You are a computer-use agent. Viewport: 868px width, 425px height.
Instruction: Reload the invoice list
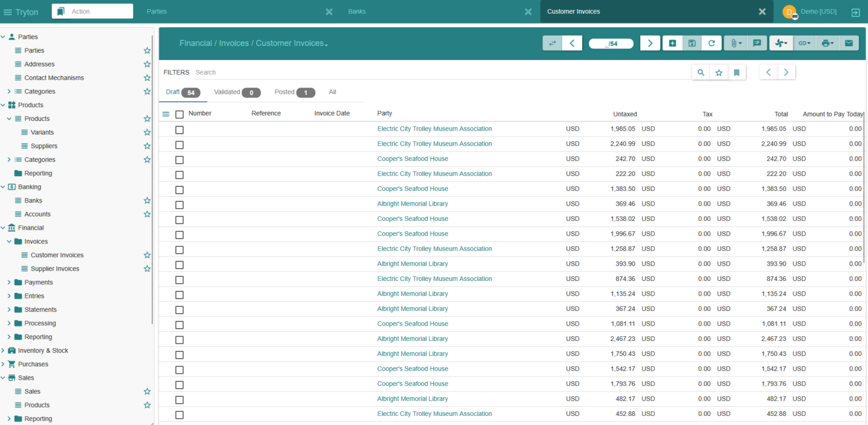click(x=711, y=43)
